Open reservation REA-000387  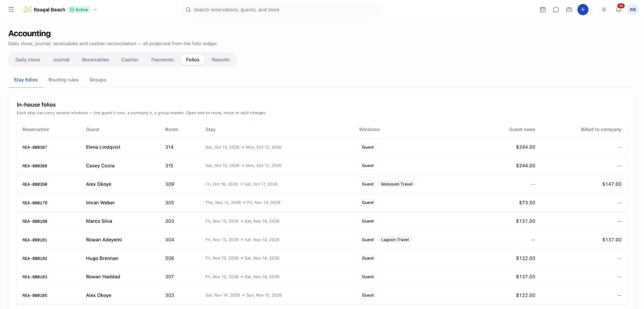point(34,147)
